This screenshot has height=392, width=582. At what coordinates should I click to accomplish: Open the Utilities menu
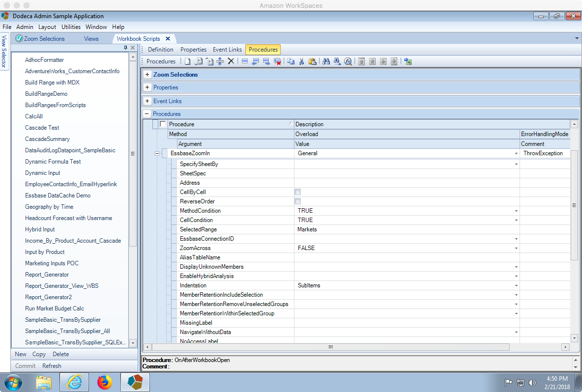click(71, 27)
